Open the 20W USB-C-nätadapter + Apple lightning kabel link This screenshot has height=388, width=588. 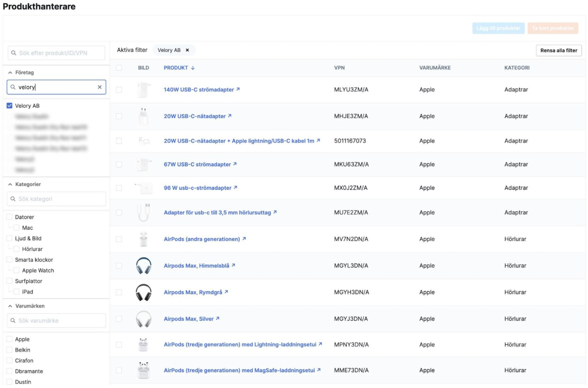tap(239, 141)
